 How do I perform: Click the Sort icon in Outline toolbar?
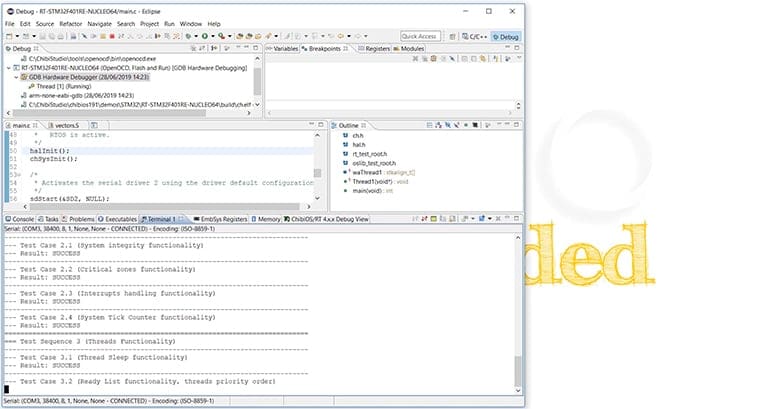click(438, 125)
